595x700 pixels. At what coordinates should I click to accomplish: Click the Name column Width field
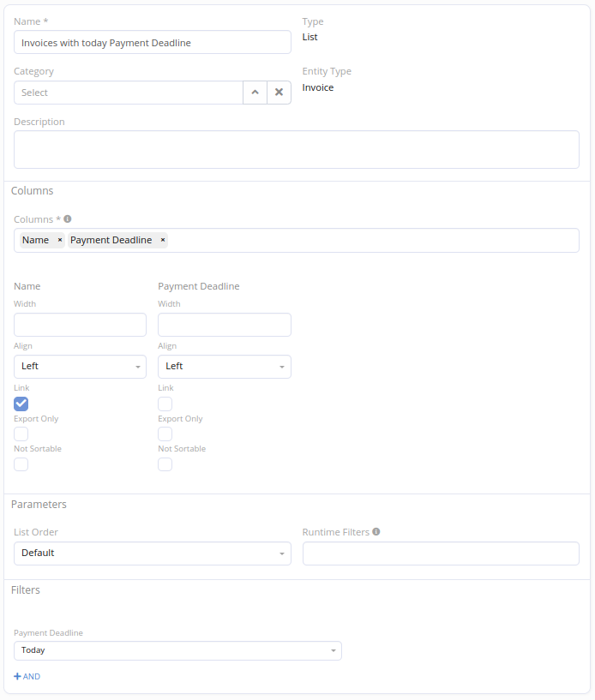[x=80, y=325]
